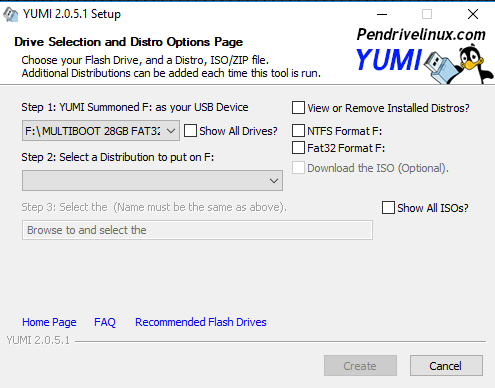495x388 pixels.
Task: Click the Pendrivelinux.com banner text
Action: click(x=421, y=34)
